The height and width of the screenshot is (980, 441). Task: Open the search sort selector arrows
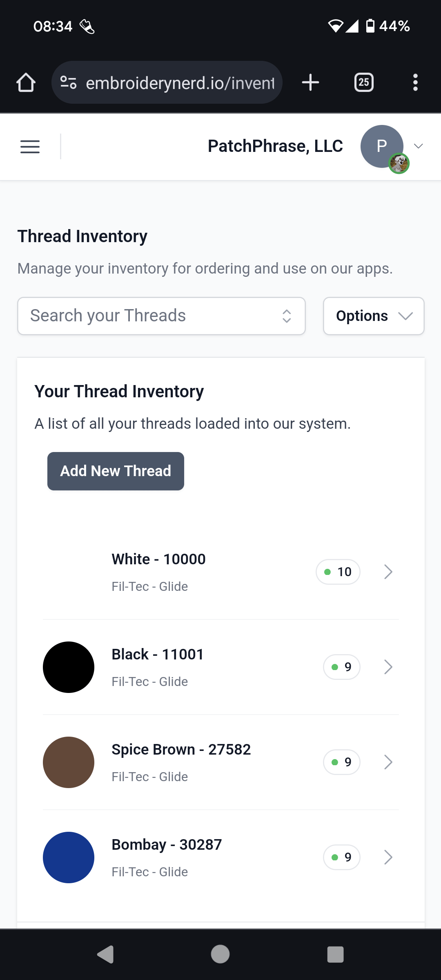coord(287,316)
